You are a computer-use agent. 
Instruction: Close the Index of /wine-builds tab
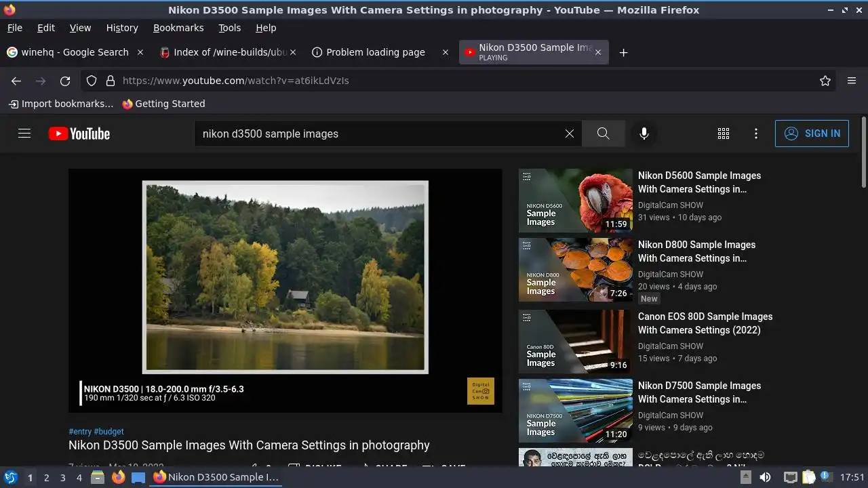click(x=293, y=52)
